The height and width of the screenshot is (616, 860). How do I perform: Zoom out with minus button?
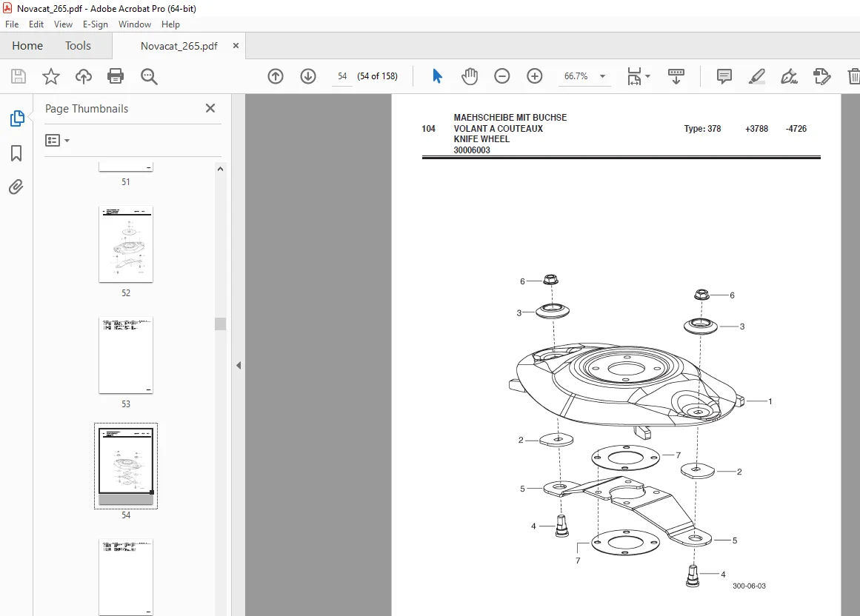click(501, 76)
